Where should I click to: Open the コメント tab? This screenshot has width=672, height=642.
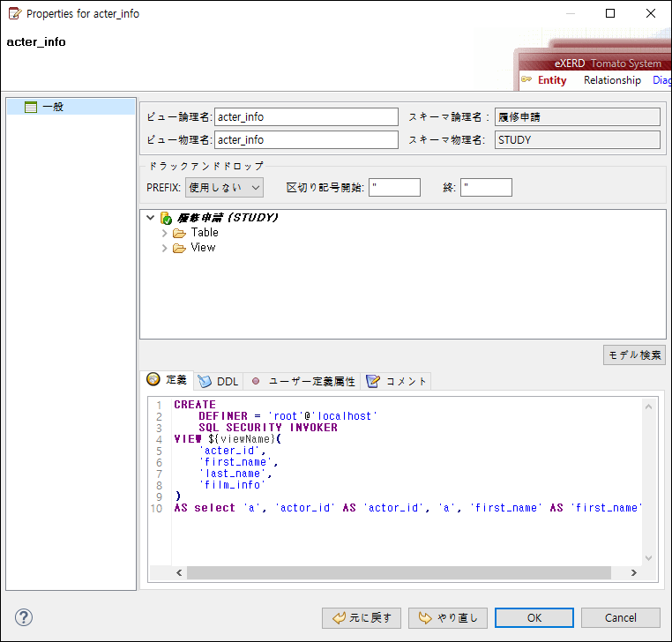pos(396,381)
